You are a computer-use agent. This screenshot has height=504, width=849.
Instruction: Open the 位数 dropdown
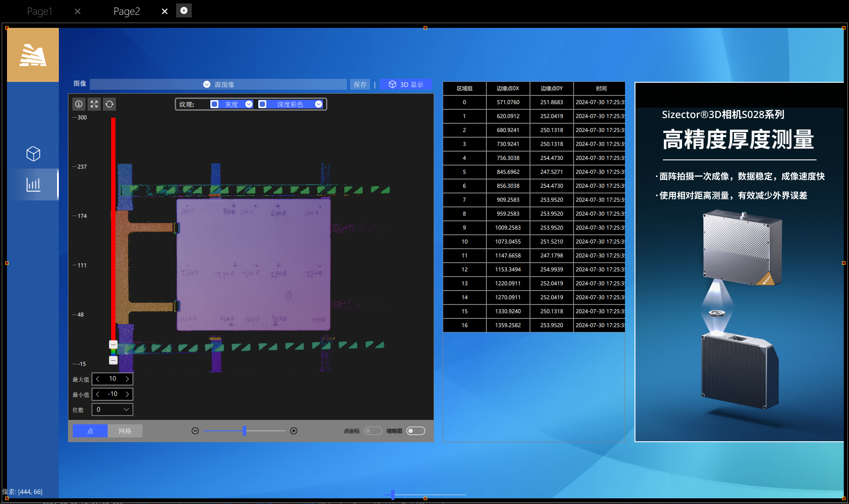112,409
